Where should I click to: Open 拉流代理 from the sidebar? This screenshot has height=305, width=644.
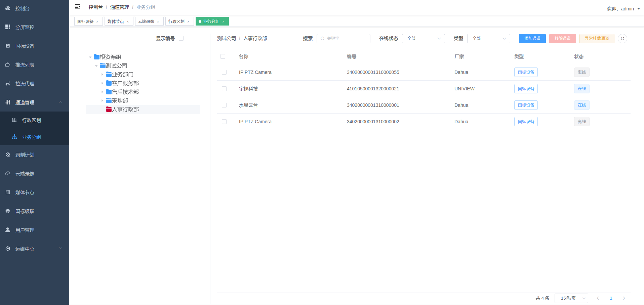click(25, 84)
